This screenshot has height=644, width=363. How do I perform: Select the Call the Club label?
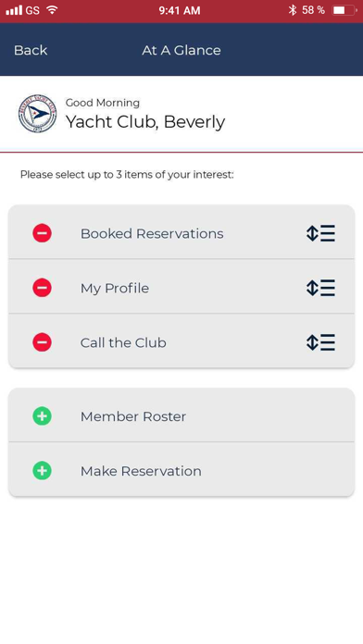point(123,342)
